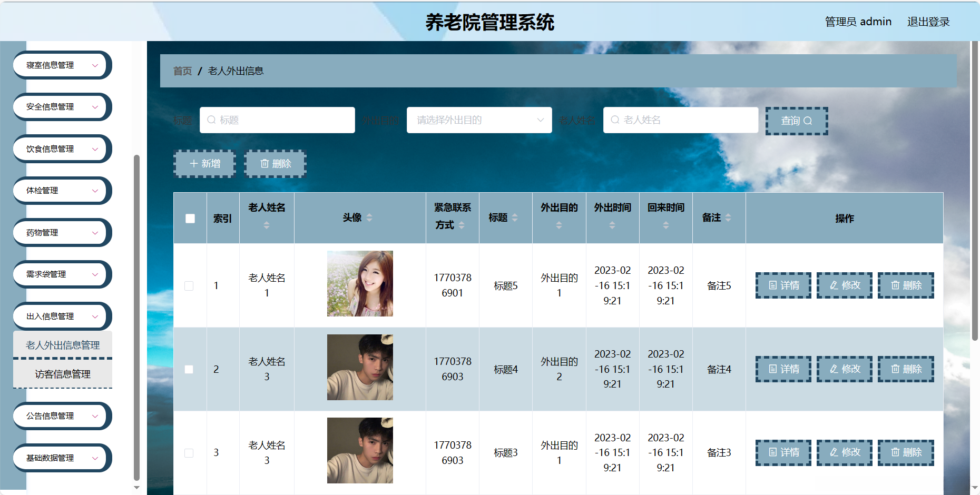This screenshot has height=495, width=980.
Task: Sort by 标题 column arrows
Action: coord(515,217)
